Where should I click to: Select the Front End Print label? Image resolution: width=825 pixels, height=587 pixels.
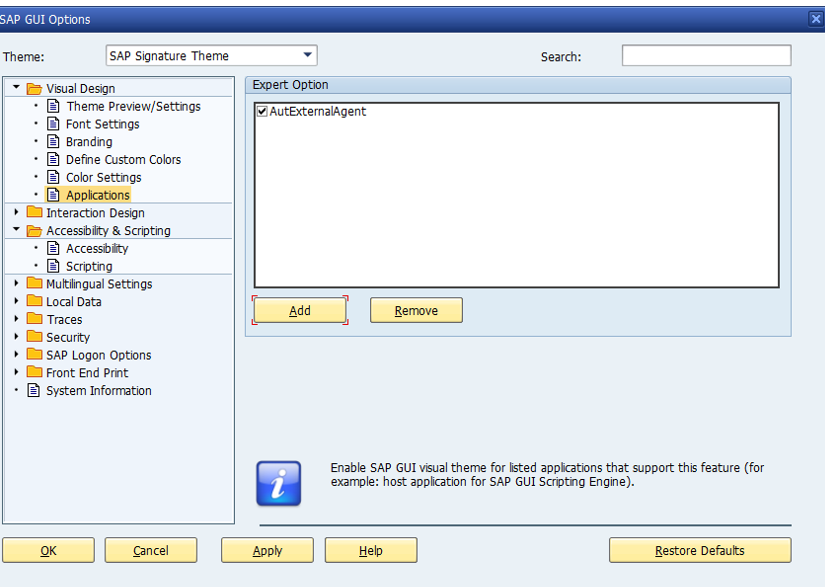(x=87, y=373)
